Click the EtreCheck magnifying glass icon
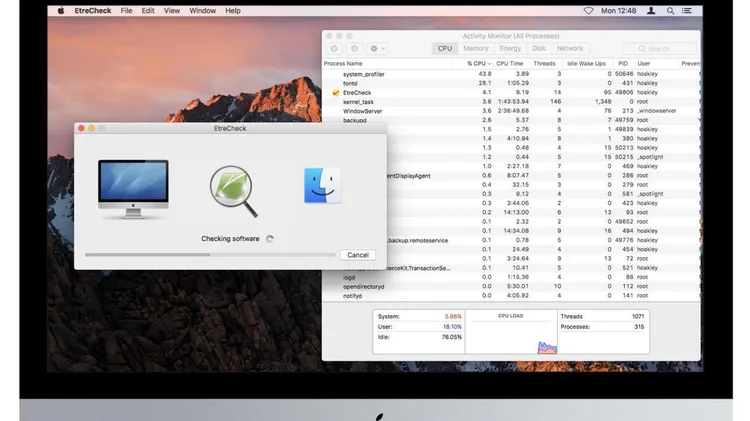The height and width of the screenshot is (421, 750). tap(233, 191)
